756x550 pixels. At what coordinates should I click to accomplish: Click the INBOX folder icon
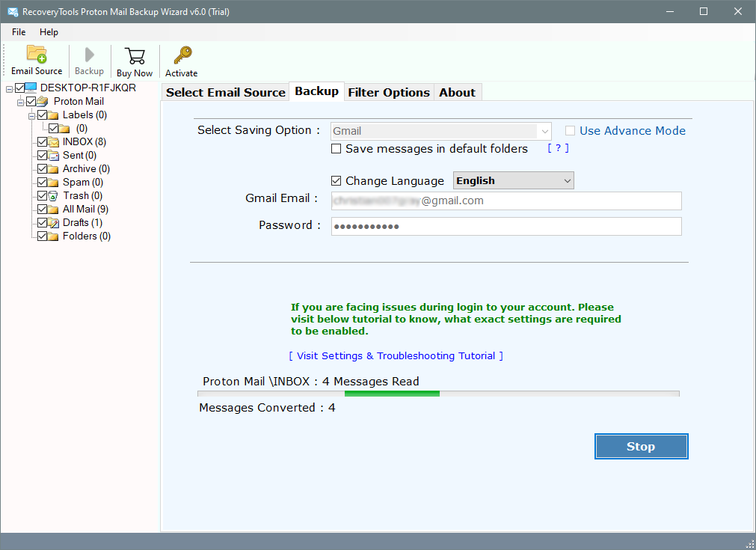(x=53, y=142)
